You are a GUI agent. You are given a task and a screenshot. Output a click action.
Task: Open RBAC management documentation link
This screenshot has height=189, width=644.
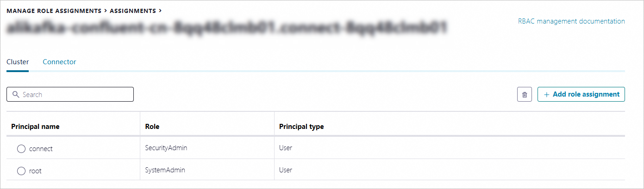coord(571,21)
